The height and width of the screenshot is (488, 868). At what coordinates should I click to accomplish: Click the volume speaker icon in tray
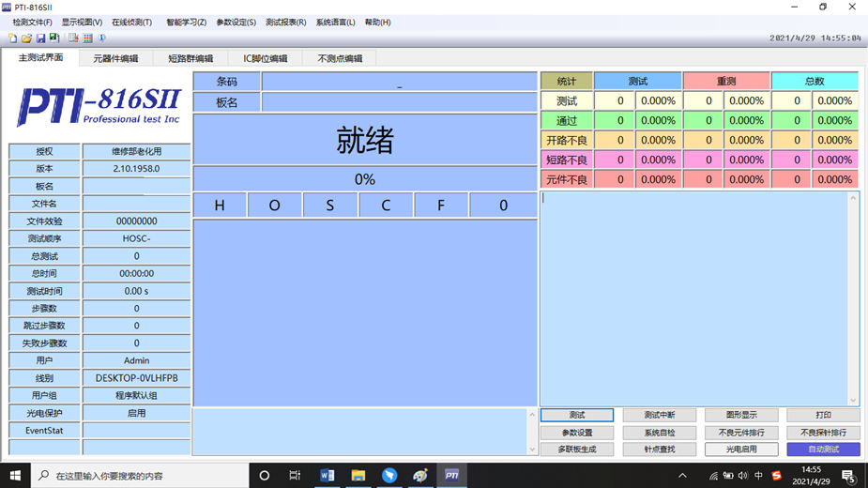743,475
